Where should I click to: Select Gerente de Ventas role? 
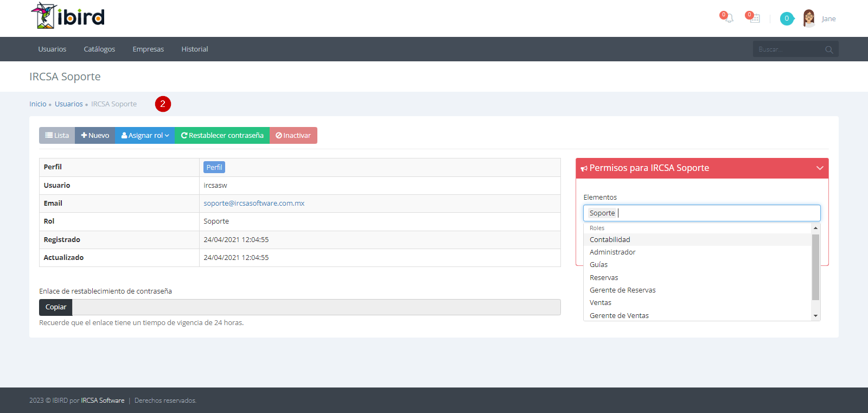click(697, 315)
